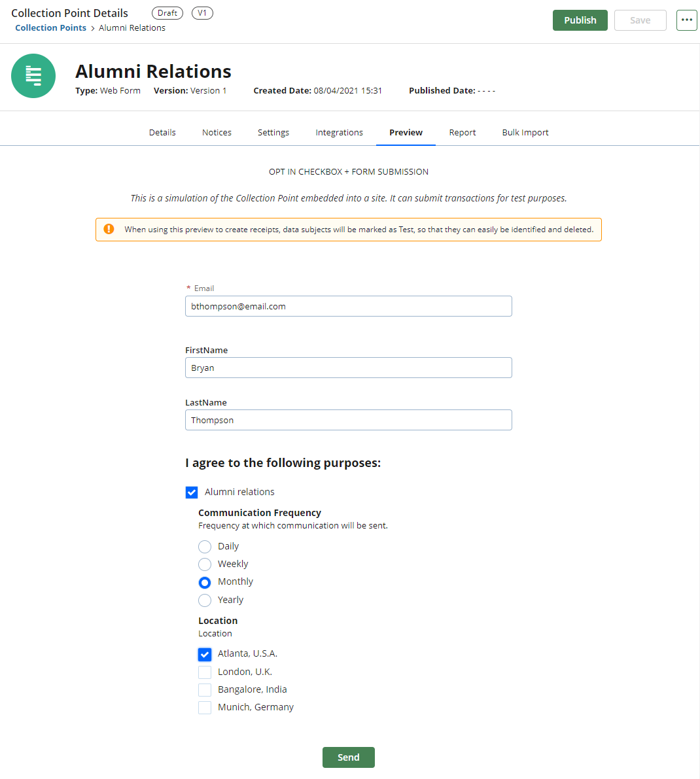
Task: Select the Monthly frequency radio button
Action: tap(205, 582)
